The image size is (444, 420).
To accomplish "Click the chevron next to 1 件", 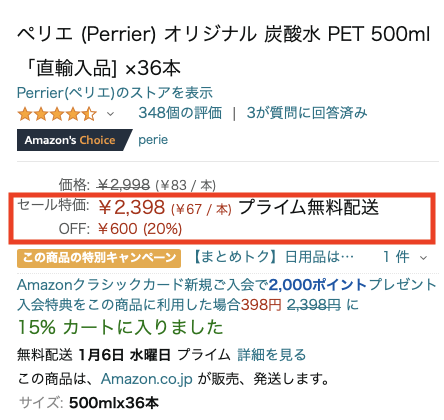I will coord(423,258).
